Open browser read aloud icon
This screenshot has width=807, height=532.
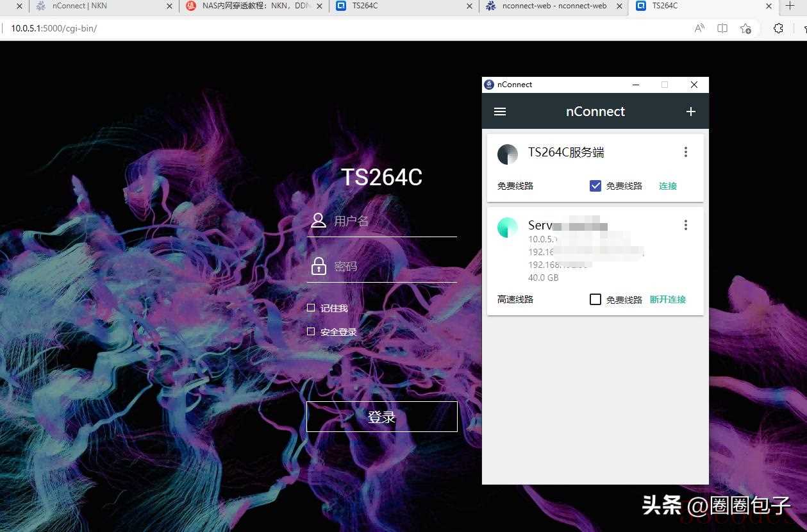(x=699, y=28)
